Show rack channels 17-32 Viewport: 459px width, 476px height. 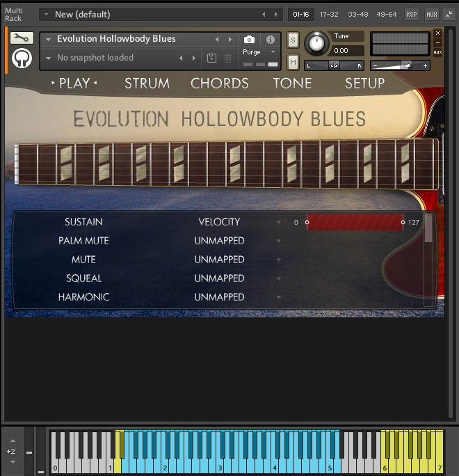coord(329,15)
